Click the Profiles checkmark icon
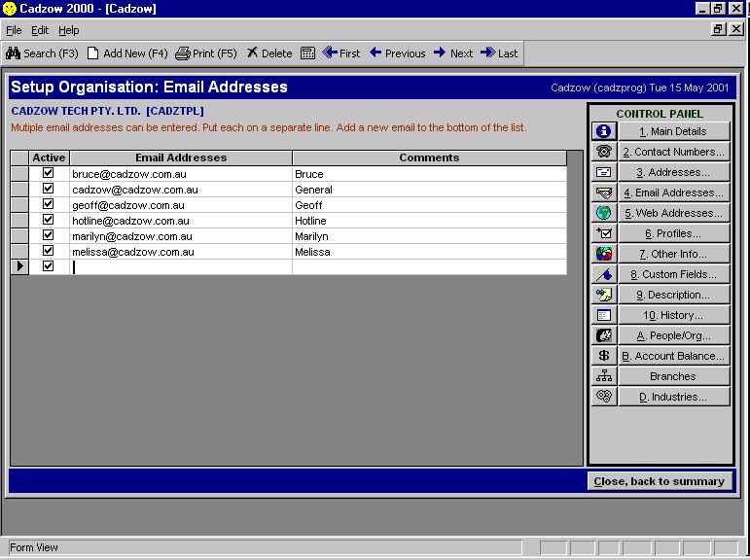 [604, 233]
